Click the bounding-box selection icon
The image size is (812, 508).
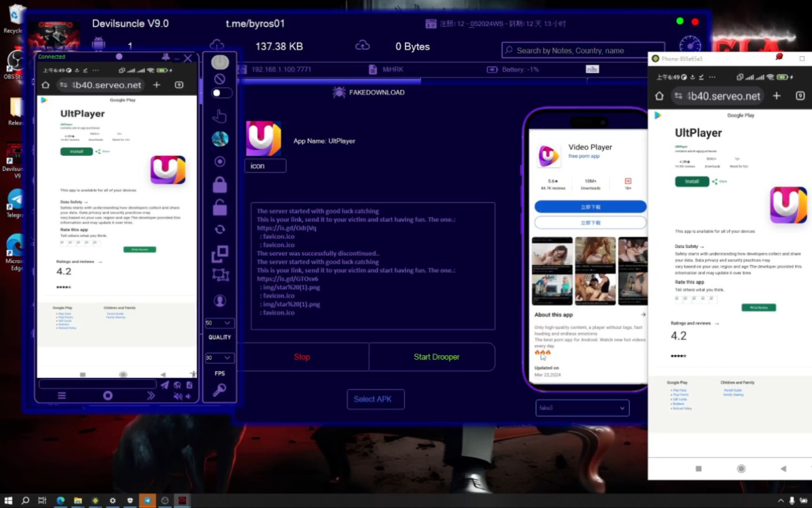click(220, 274)
